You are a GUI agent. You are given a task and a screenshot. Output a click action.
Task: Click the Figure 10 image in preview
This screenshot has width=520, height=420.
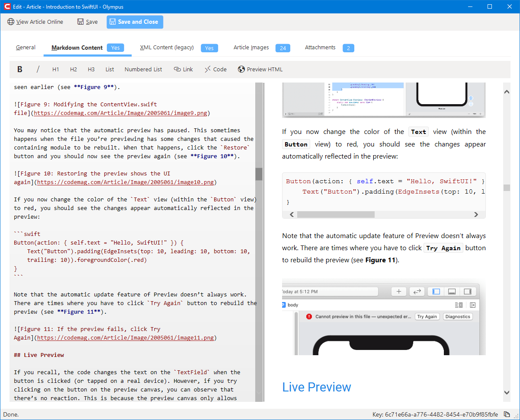pyautogui.click(x=384, y=100)
